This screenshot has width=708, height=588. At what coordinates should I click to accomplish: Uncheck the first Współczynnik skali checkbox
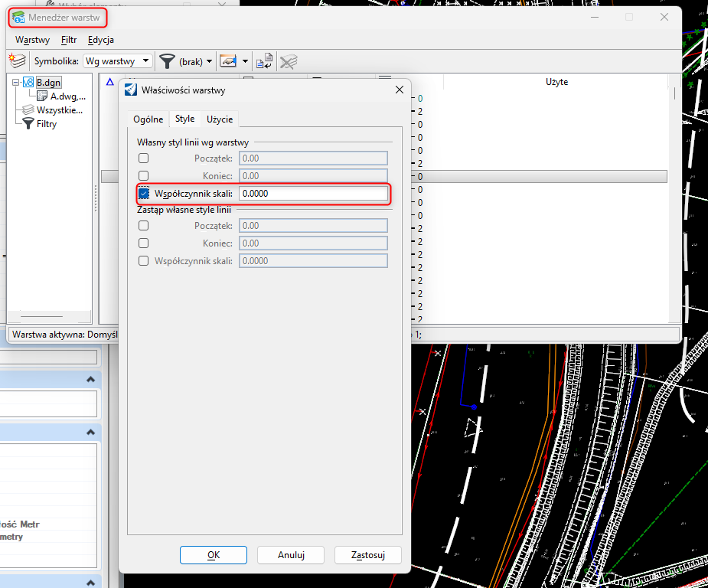(x=144, y=194)
